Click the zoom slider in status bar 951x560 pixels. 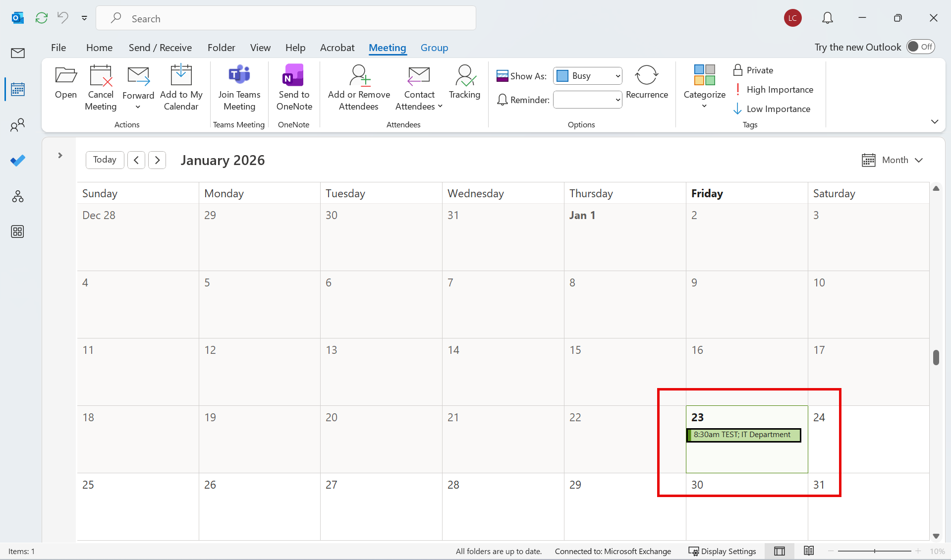point(874,551)
